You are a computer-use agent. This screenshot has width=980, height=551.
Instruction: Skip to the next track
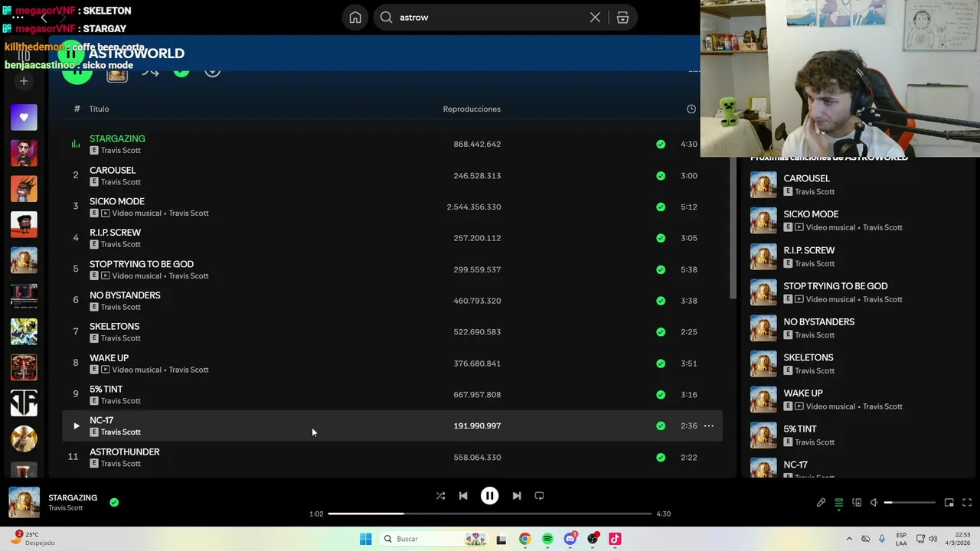[517, 496]
